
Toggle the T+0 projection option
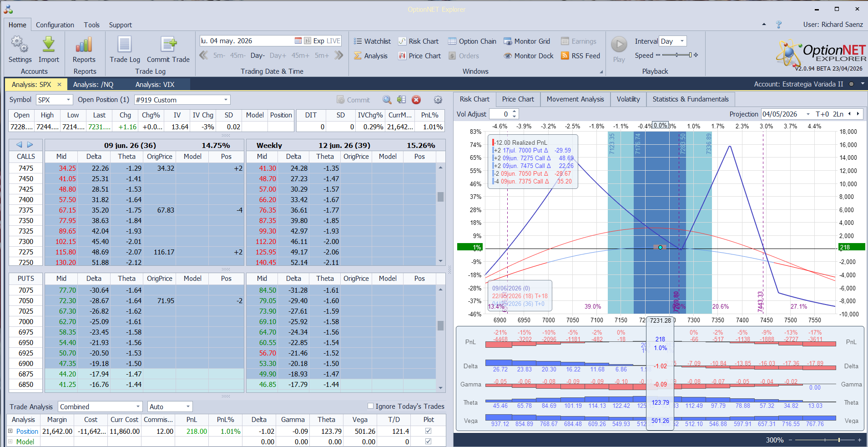[x=822, y=114]
